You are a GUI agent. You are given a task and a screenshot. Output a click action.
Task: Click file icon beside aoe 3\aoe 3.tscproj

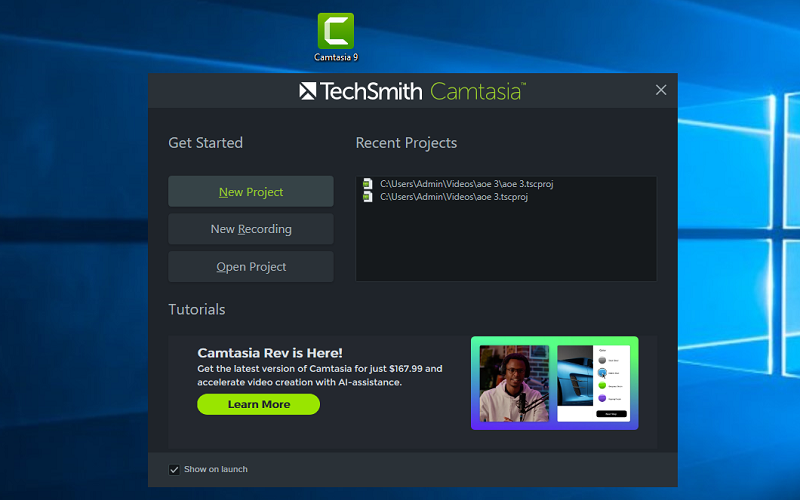point(367,184)
